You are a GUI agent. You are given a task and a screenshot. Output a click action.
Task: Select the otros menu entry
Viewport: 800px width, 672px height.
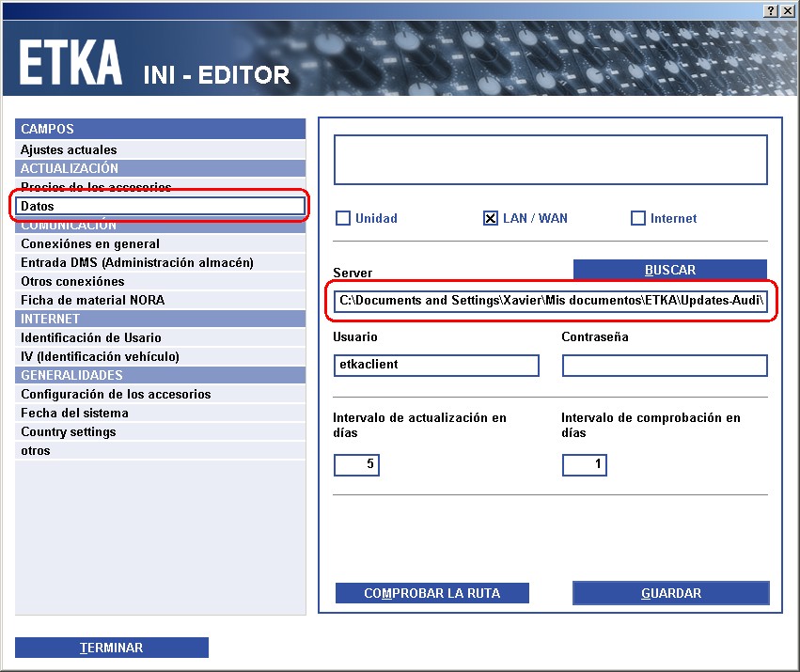160,450
